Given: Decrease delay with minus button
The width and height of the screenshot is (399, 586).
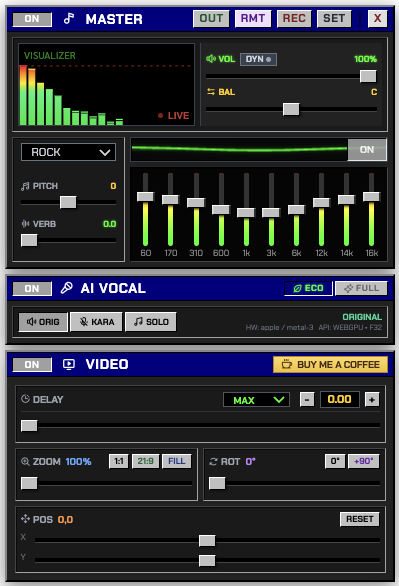Looking at the screenshot, I should point(307,400).
